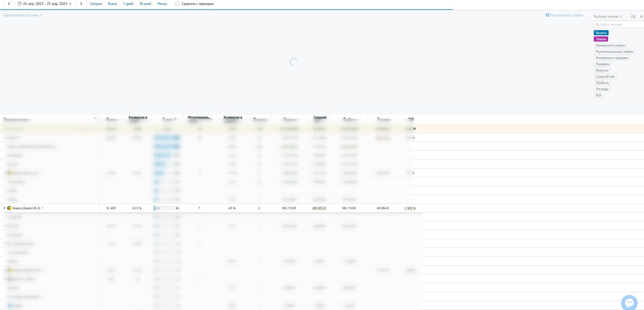This screenshot has height=310, width=644.
Task: Click the Найти метрику search field
Action: [x=619, y=25]
